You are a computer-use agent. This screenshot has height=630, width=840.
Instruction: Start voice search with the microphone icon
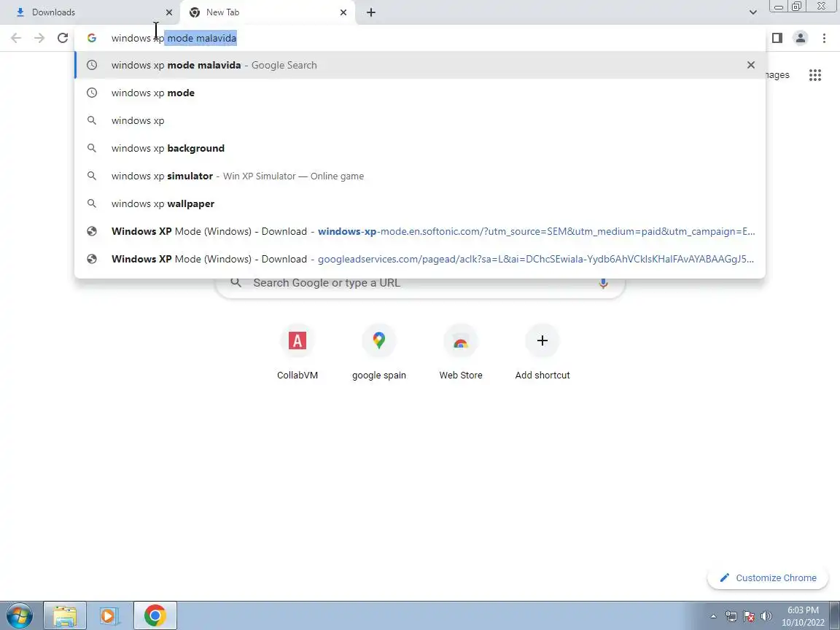click(x=603, y=283)
